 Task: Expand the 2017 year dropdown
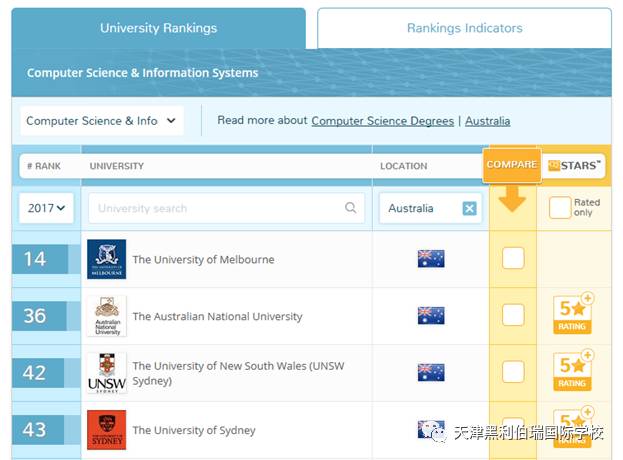(x=46, y=208)
